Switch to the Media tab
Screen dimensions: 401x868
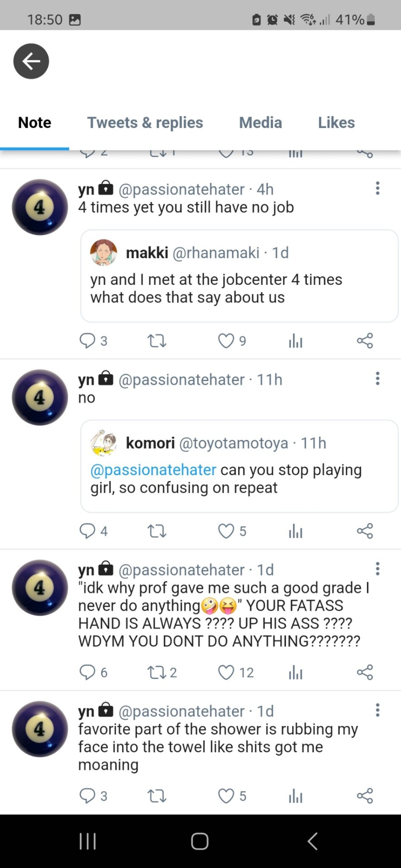260,123
